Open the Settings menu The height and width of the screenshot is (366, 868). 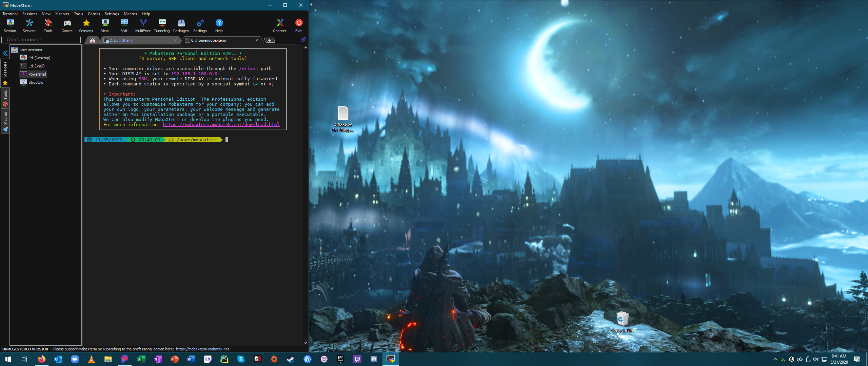(112, 14)
